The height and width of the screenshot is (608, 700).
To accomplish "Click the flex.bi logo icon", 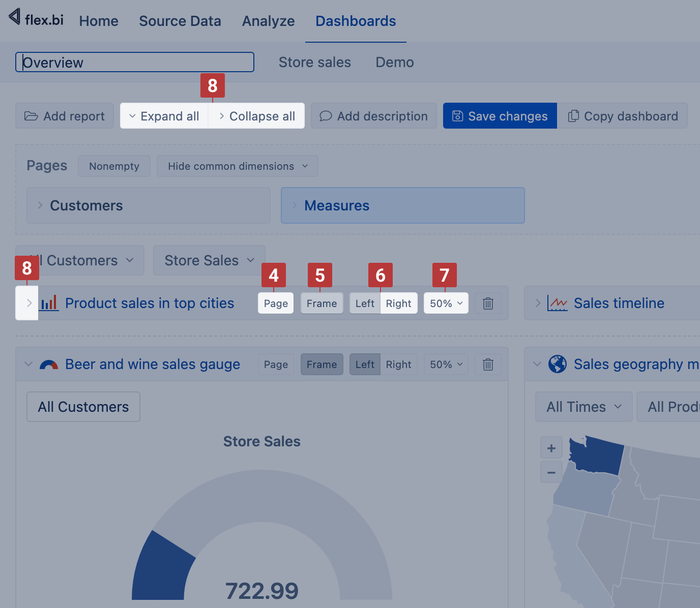I will 15,17.
